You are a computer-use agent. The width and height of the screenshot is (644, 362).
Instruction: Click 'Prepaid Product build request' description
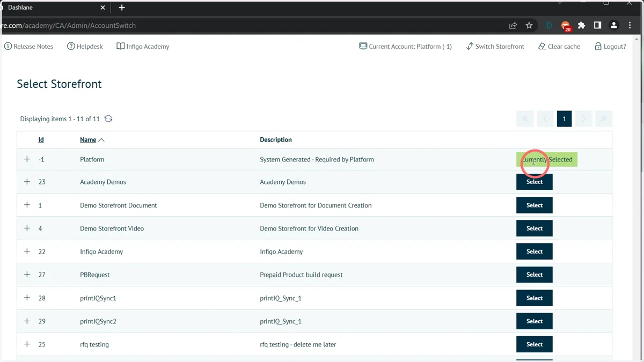pos(301,275)
